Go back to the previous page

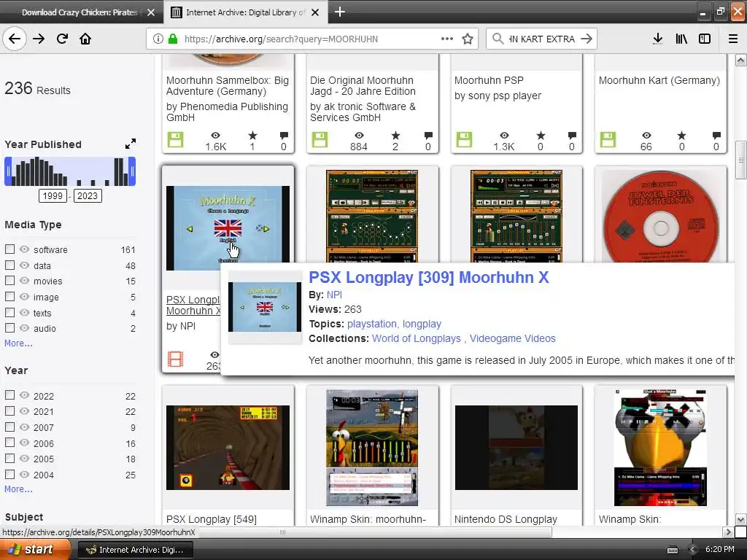15,39
